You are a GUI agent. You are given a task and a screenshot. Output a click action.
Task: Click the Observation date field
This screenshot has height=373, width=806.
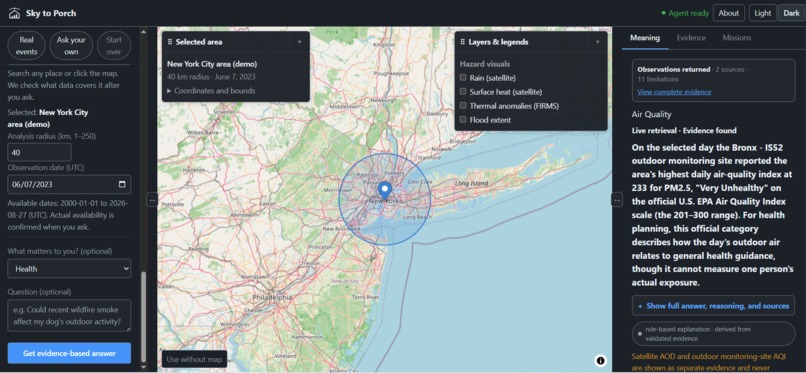pos(69,184)
